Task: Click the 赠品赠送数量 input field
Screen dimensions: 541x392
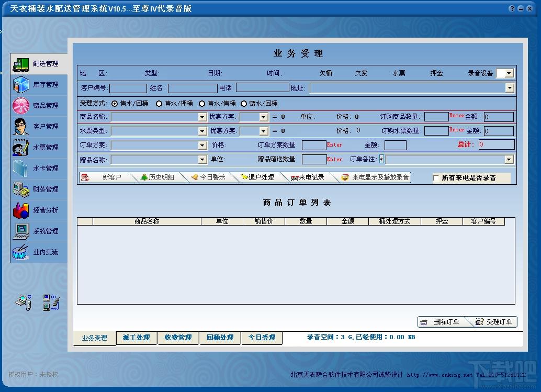Action: [314, 160]
